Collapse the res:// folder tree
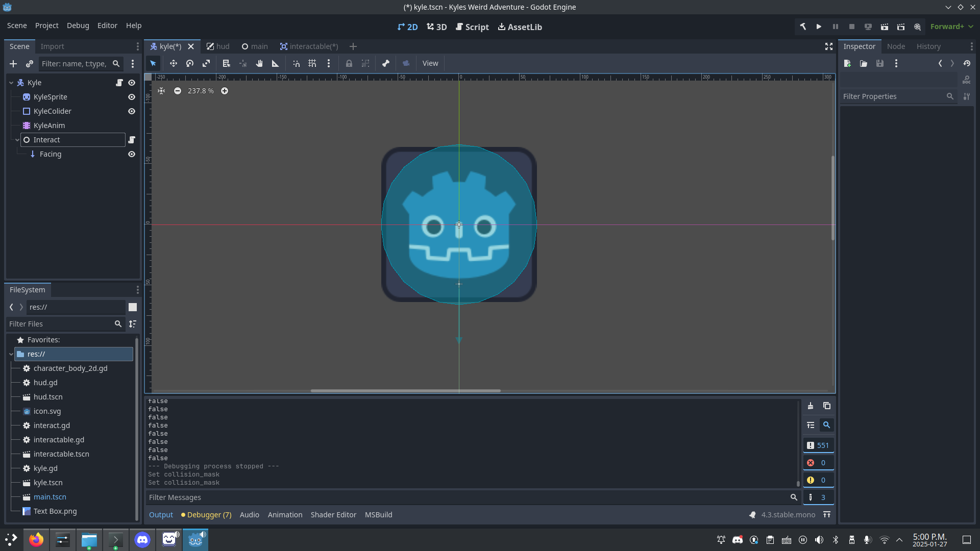Viewport: 980px width, 551px height. pos(11,354)
